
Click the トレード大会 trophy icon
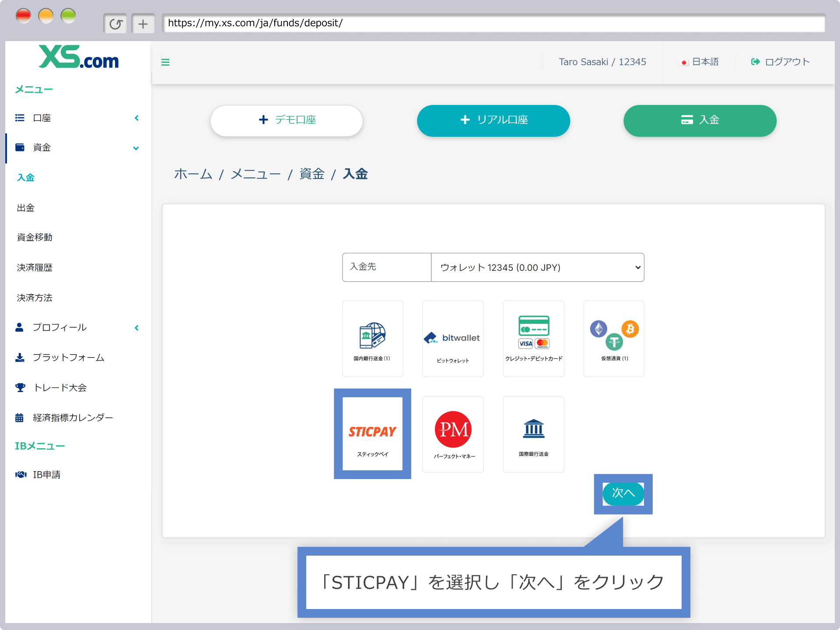[x=20, y=388]
